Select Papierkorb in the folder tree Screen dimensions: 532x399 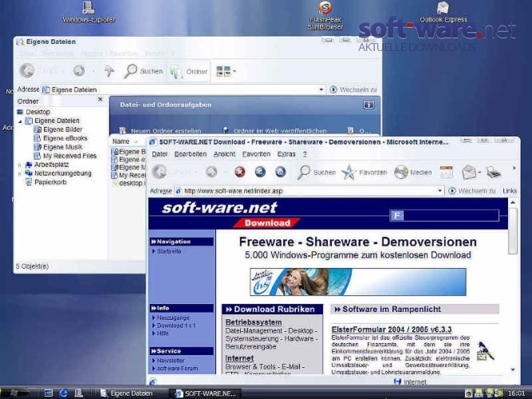pos(50,182)
